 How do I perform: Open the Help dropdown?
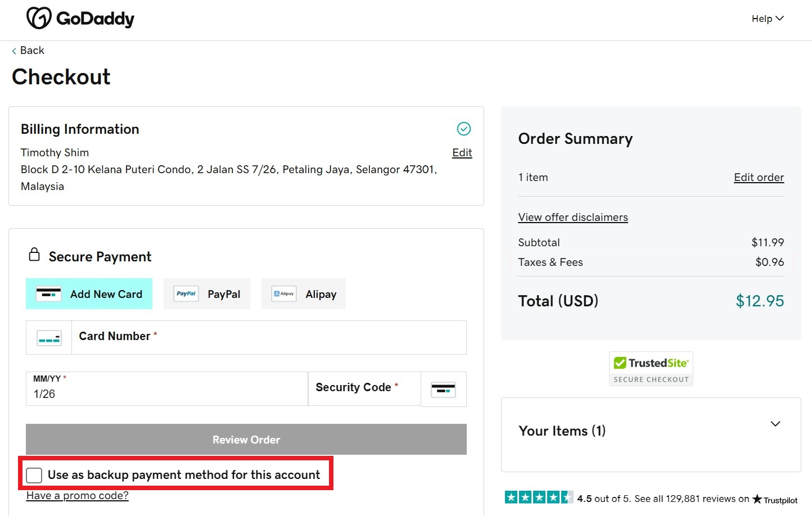tap(767, 18)
